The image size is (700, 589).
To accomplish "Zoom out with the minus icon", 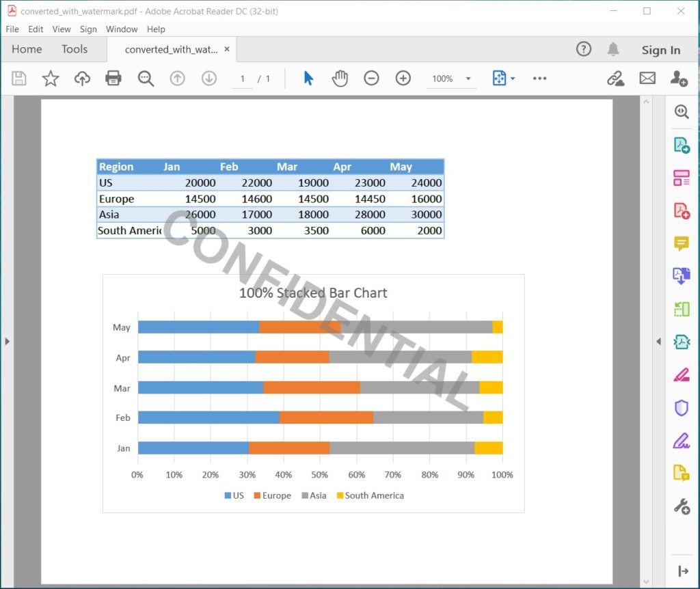I will coord(371,79).
